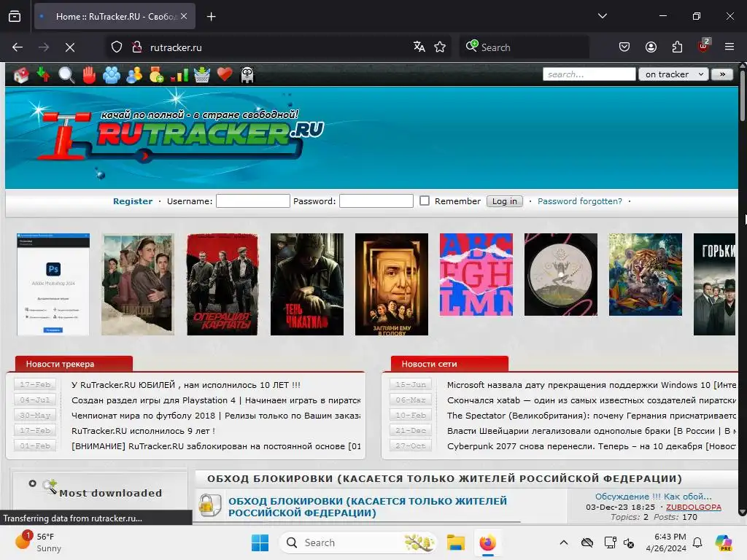
Task: Click the uBlock extension icon with badge 2
Action: coord(704,46)
